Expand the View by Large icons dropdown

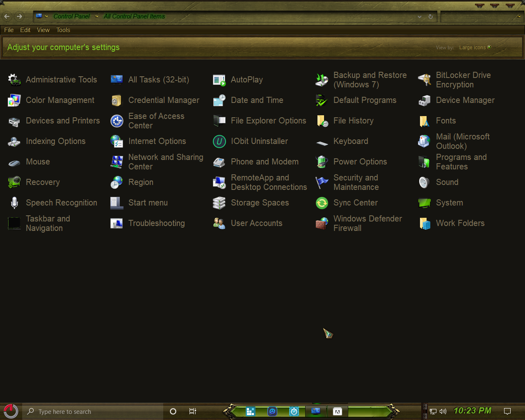point(475,48)
